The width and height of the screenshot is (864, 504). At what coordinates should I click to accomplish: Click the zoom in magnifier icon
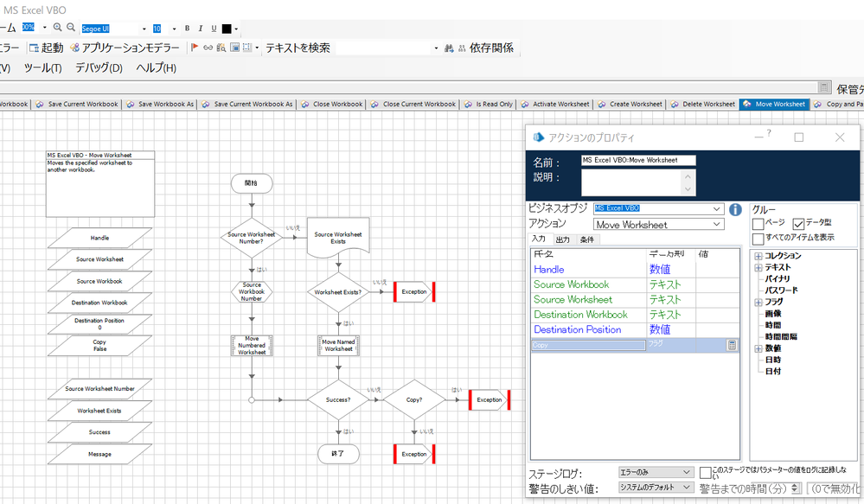tap(57, 28)
